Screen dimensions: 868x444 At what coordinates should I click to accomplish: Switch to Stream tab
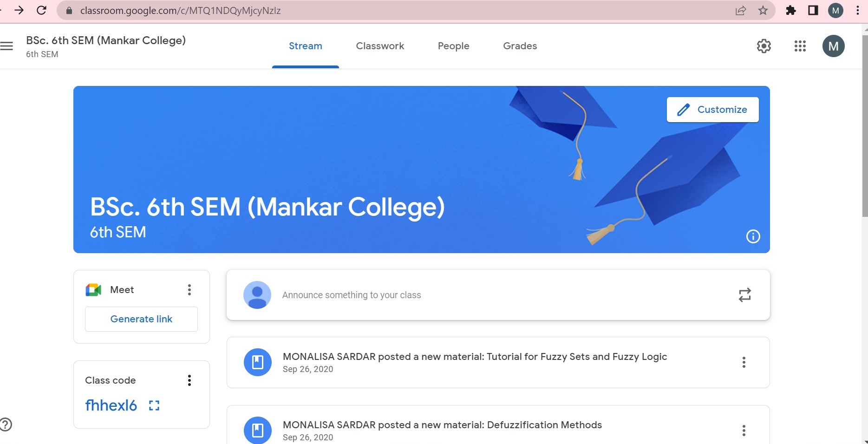tap(305, 46)
